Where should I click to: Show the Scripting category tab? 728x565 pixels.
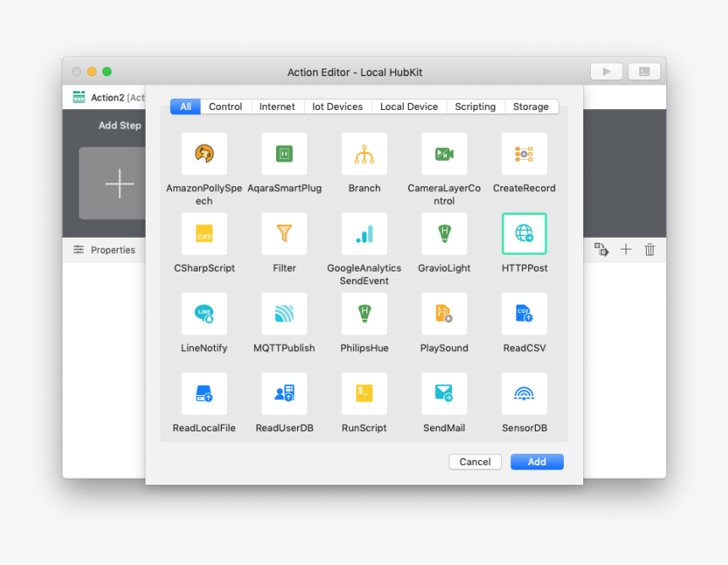click(475, 107)
